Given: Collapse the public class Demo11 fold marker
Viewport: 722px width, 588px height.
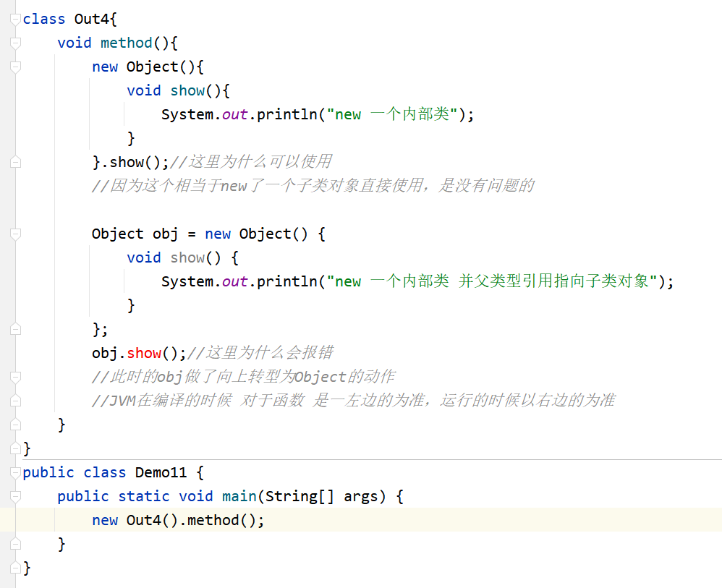Looking at the screenshot, I should 15,473.
